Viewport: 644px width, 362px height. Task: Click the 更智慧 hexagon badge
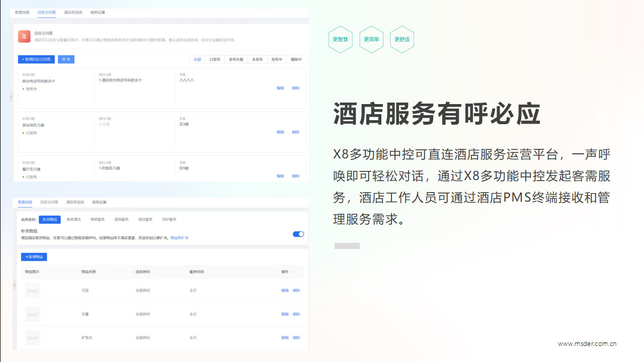click(x=341, y=39)
